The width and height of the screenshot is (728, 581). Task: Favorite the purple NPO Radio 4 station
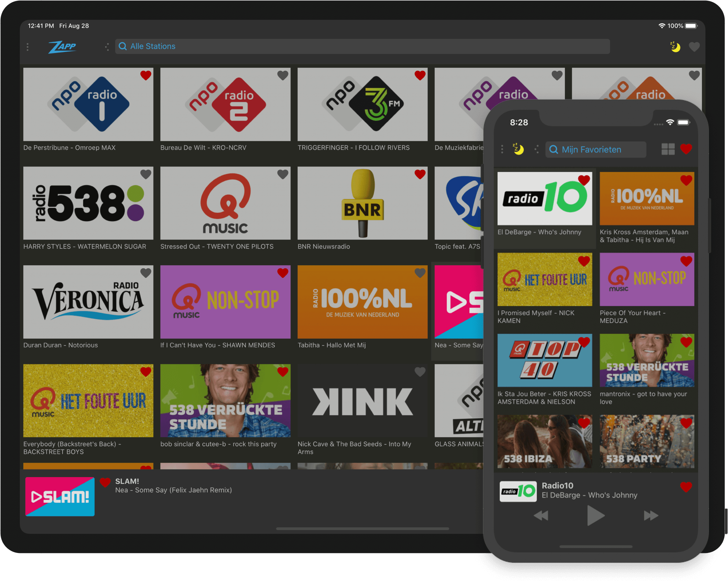[x=557, y=75]
